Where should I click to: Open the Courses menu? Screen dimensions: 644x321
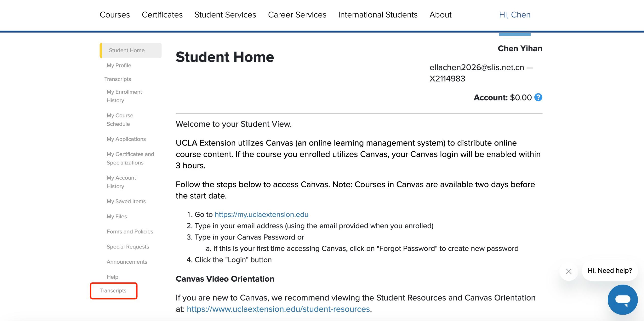[x=115, y=15]
